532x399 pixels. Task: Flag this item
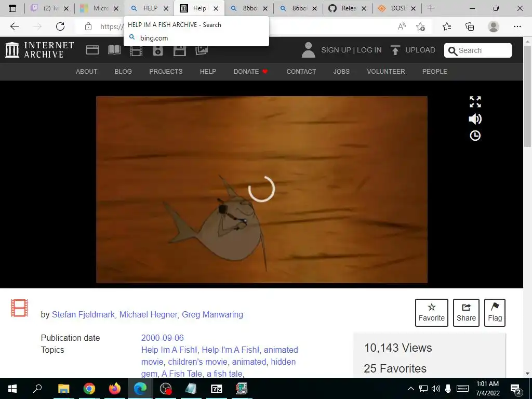click(495, 313)
